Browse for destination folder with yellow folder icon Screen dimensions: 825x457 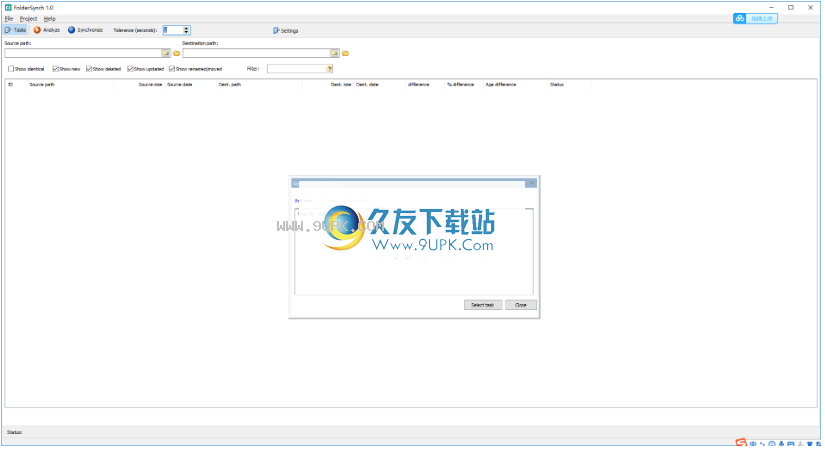point(346,53)
